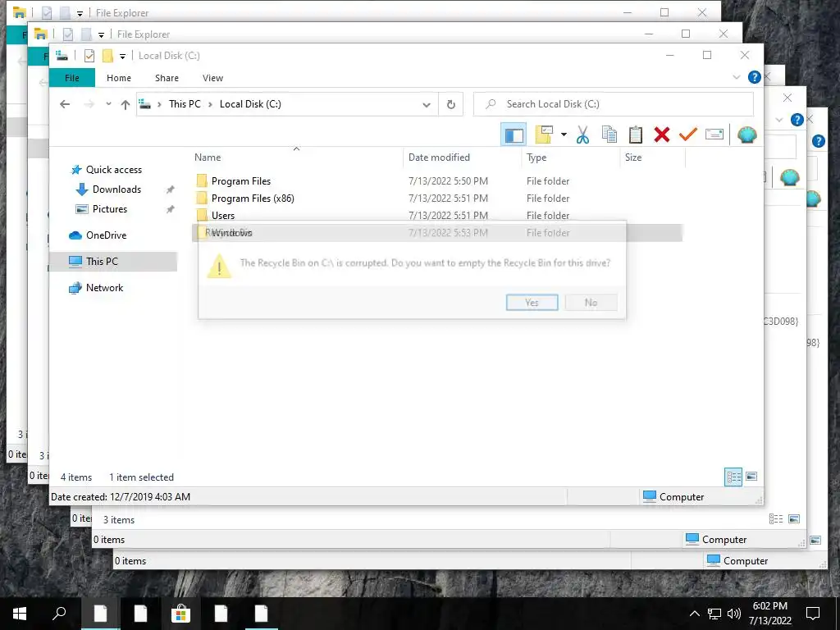Open the File tab
This screenshot has height=630, width=840.
[x=72, y=78]
